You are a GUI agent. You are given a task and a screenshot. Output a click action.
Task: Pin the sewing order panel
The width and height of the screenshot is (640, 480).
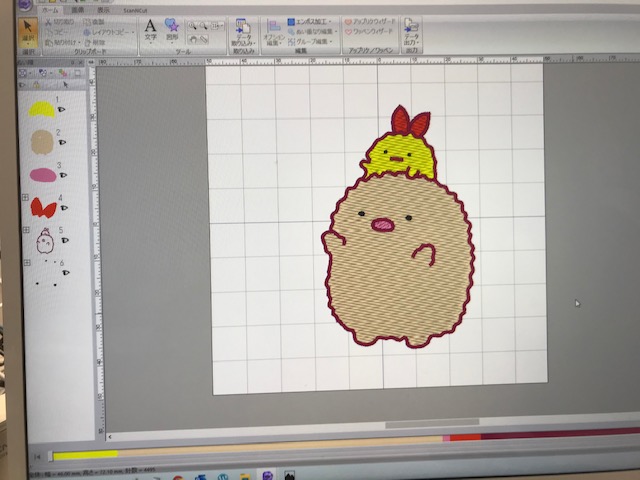[x=72, y=62]
